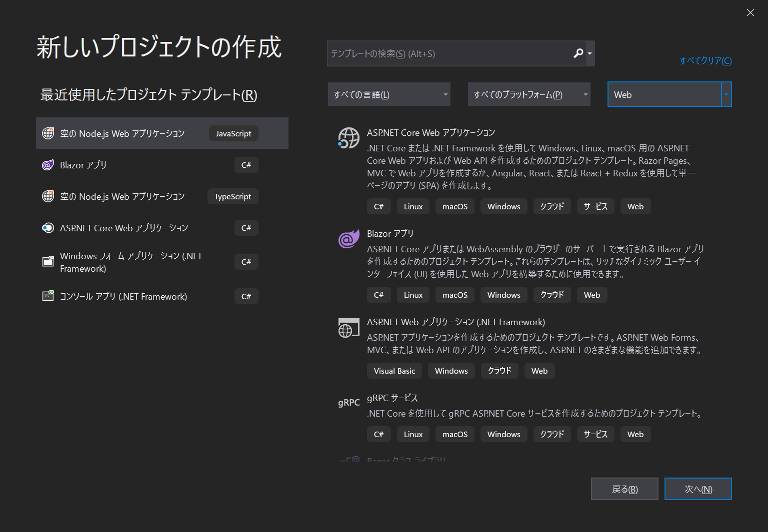Click the サービス tag under ASP.NET Core Web アプリケーション
The width and height of the screenshot is (768, 532).
[595, 206]
